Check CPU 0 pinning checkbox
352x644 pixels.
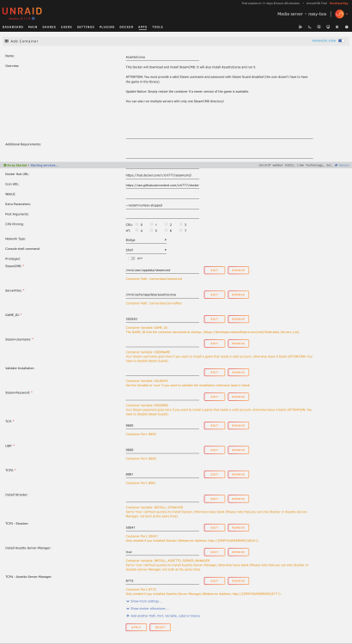(138, 225)
